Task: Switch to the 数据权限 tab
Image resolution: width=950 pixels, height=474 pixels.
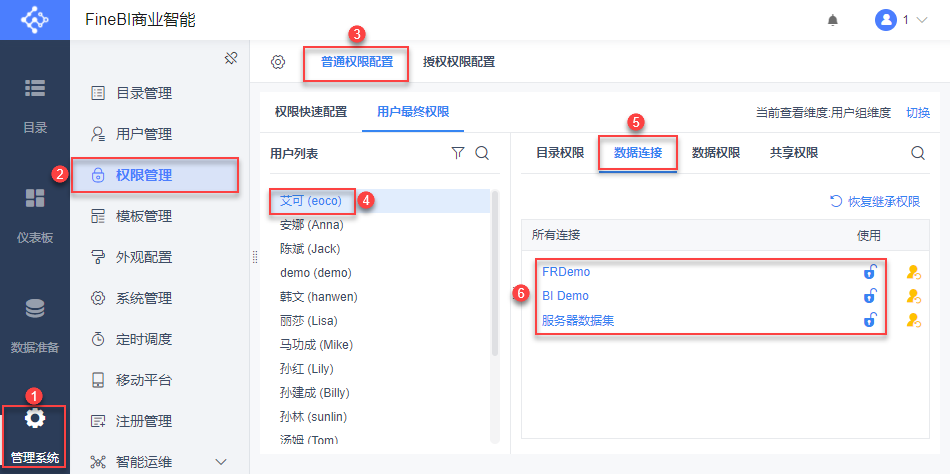Action: pos(716,153)
